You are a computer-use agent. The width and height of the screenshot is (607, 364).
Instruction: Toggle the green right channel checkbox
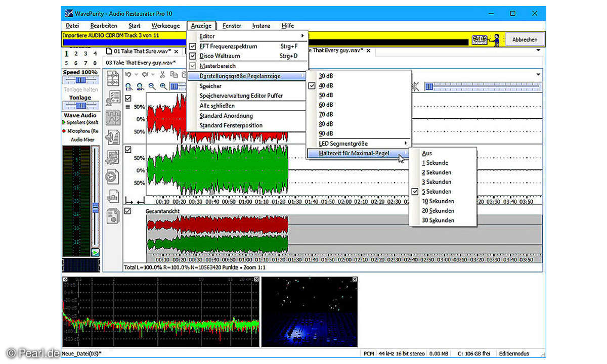(128, 150)
